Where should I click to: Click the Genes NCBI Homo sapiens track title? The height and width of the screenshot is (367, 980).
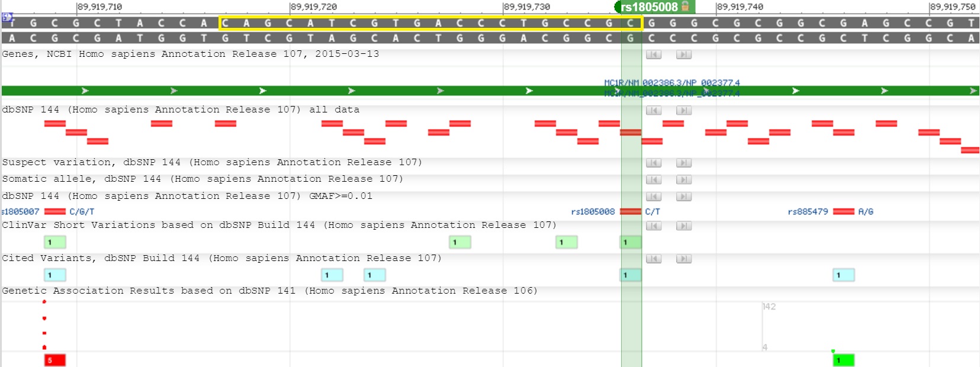(190, 54)
